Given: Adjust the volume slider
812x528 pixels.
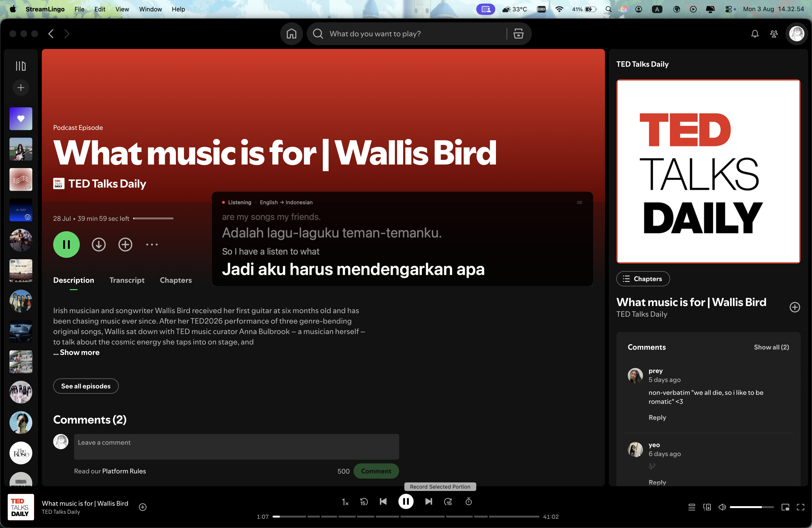Looking at the screenshot, I should [x=752, y=507].
